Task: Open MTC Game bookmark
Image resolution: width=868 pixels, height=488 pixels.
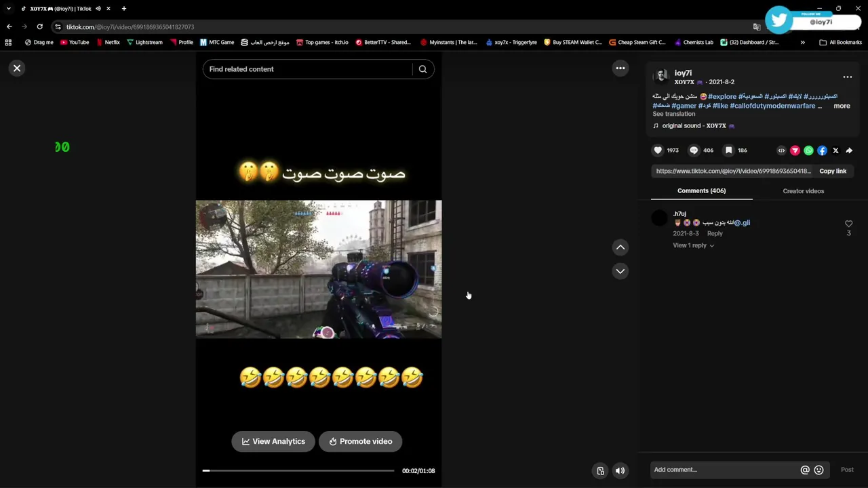Action: [x=216, y=42]
